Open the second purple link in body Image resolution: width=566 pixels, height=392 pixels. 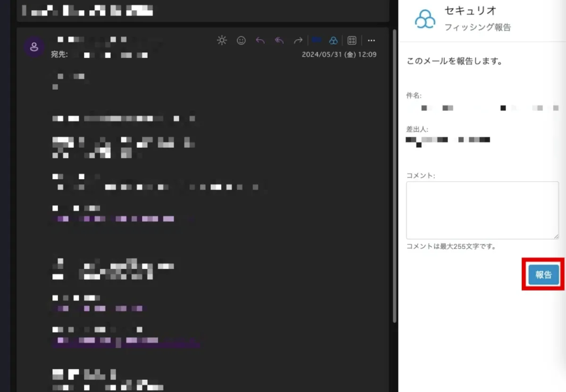[x=98, y=309]
